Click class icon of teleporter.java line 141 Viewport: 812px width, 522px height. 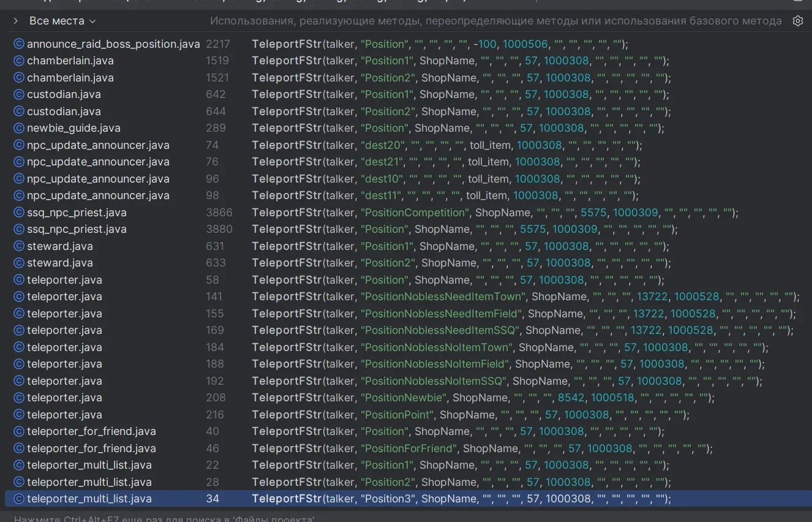(x=19, y=297)
